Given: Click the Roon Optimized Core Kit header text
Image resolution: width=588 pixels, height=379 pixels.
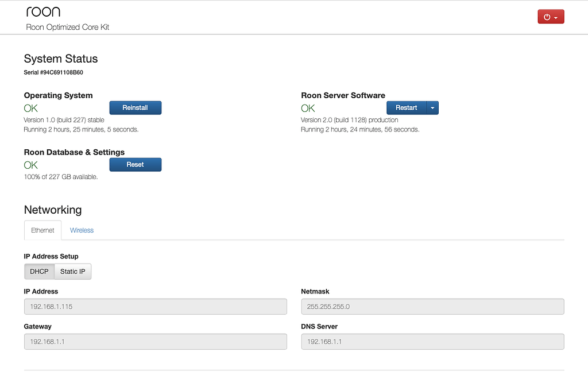Looking at the screenshot, I should point(67,26).
